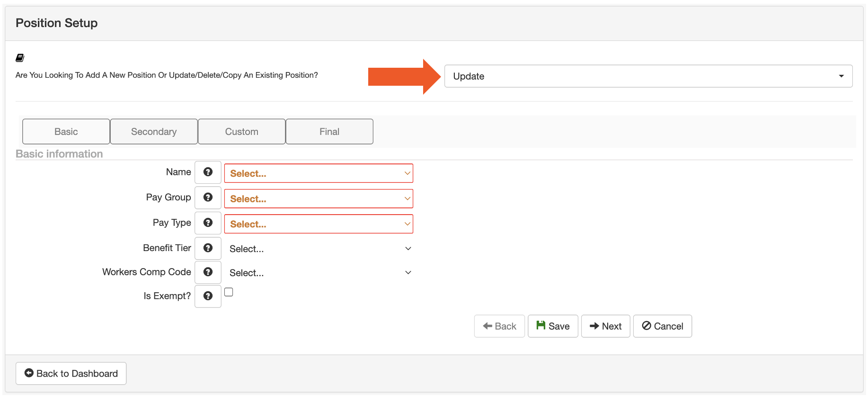The width and height of the screenshot is (868, 396).
Task: Click the help icon beside Pay Group
Action: coord(208,198)
